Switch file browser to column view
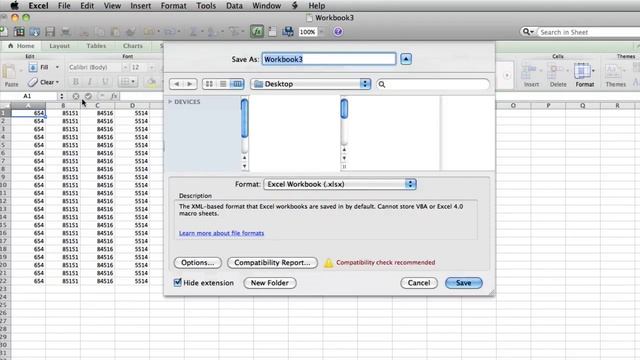 (x=237, y=84)
